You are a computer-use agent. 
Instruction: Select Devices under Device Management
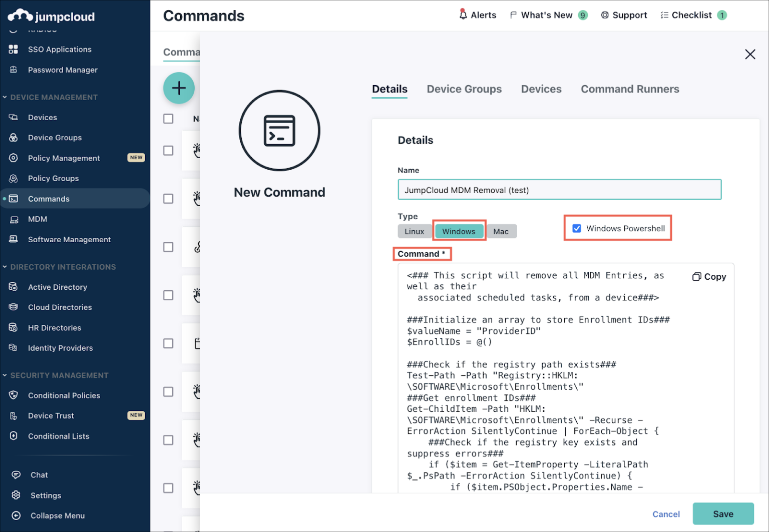click(x=43, y=117)
